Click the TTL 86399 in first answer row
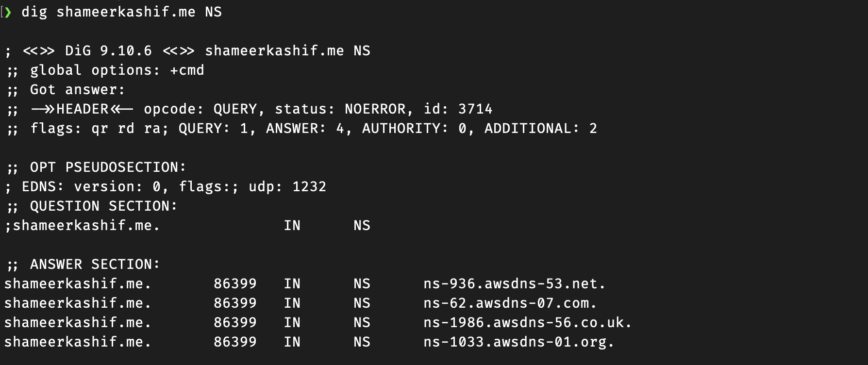 coord(235,284)
